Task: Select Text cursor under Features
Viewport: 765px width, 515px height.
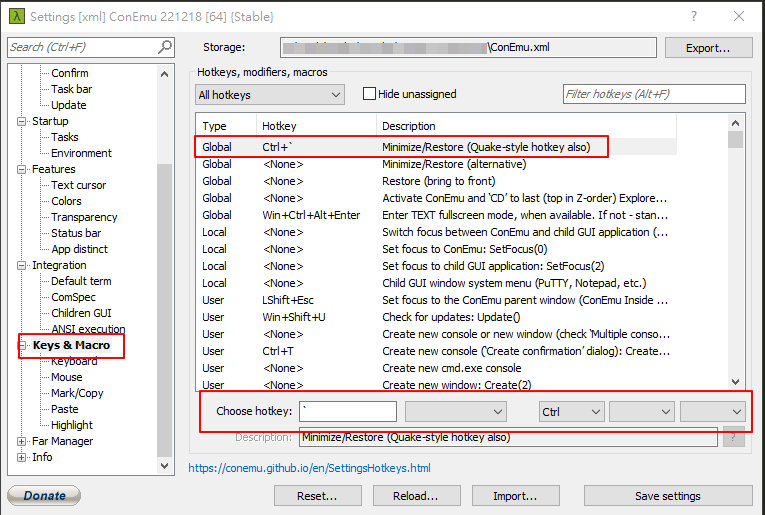Action: coord(78,185)
